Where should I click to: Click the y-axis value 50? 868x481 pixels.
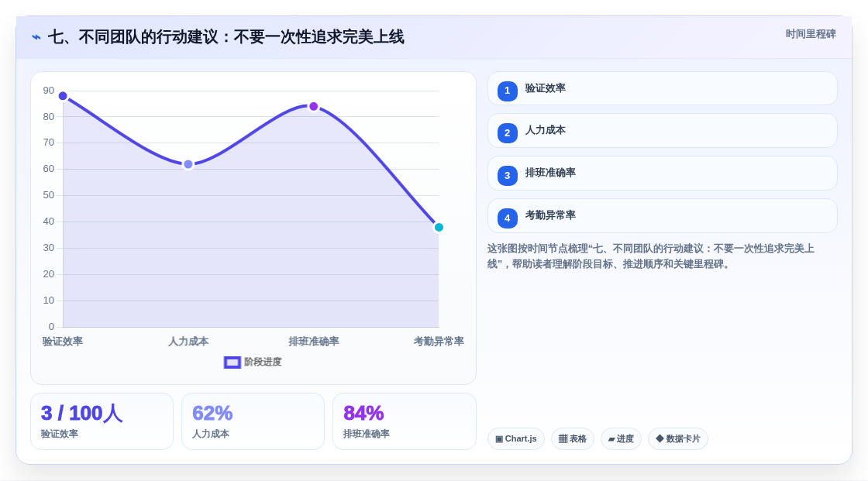click(49, 195)
